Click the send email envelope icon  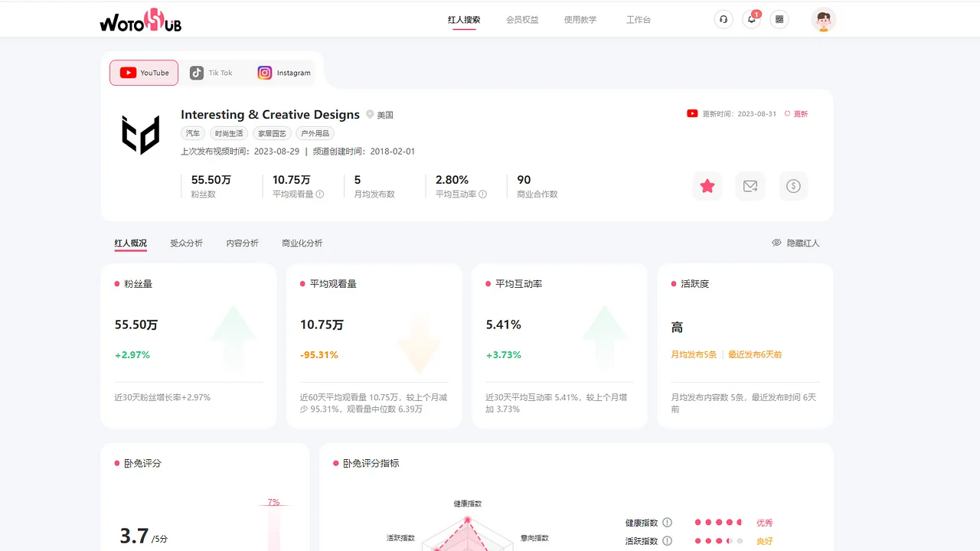(750, 186)
